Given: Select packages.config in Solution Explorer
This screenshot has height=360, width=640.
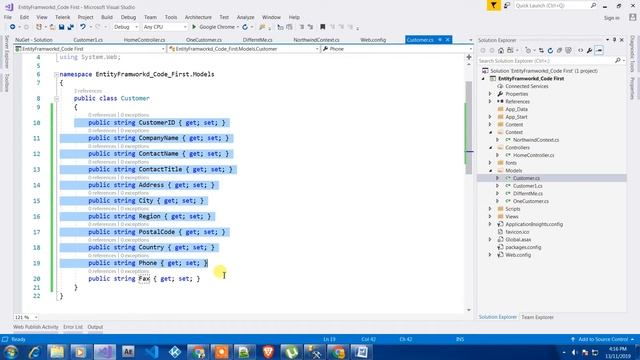Looking at the screenshot, I should tap(523, 247).
